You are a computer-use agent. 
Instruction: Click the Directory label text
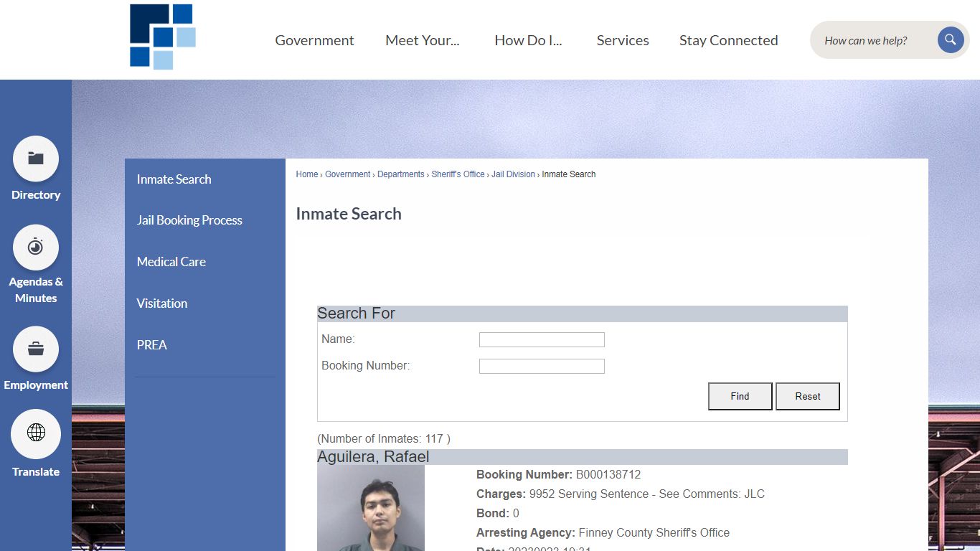(x=36, y=195)
